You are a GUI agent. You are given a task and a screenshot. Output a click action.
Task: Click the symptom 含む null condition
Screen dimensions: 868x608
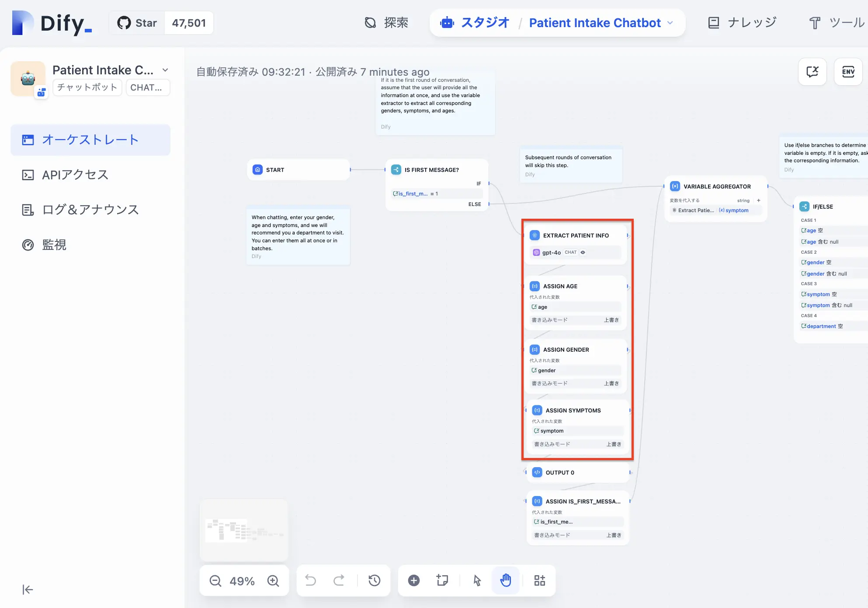tap(834, 305)
